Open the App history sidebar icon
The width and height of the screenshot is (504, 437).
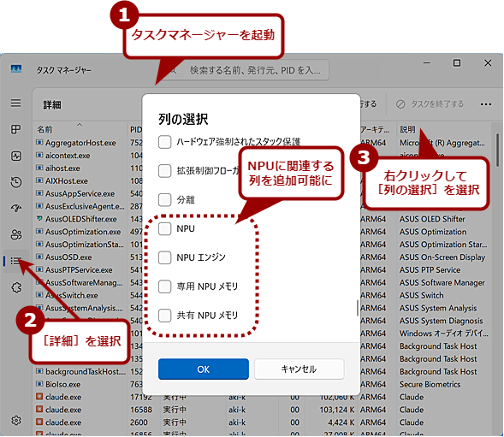15,182
